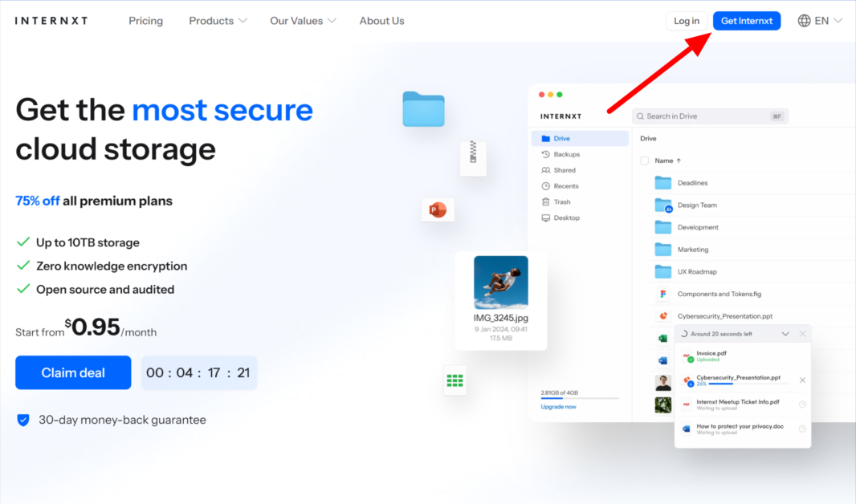This screenshot has height=504, width=856.
Task: Go to the About Us page
Action: click(x=381, y=20)
